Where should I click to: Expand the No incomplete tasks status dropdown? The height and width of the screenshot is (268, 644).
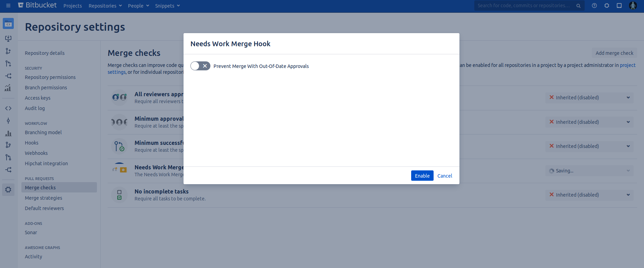pos(589,195)
